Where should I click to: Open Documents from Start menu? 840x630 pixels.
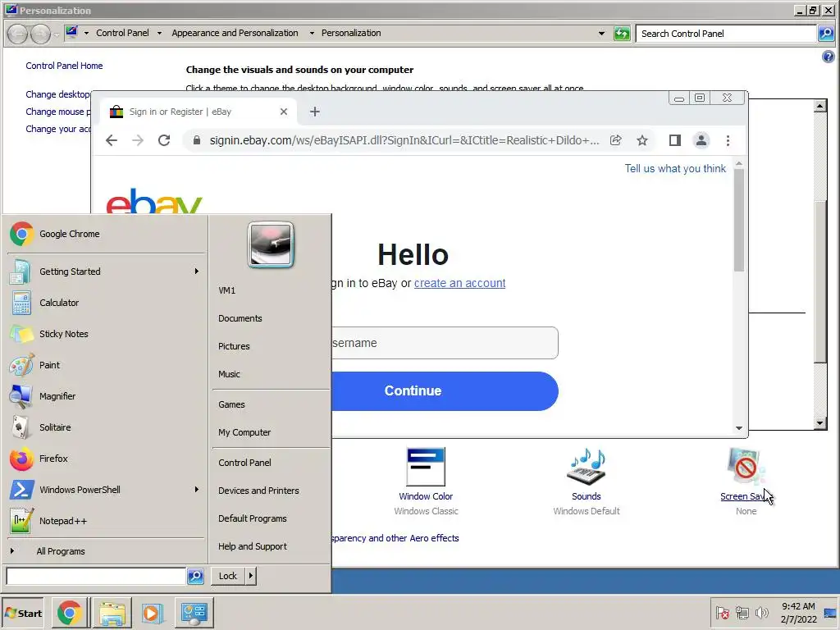(240, 318)
